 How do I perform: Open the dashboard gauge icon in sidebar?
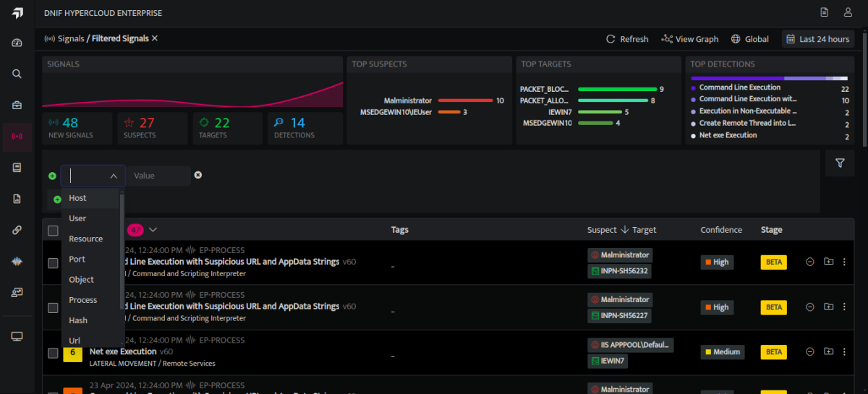(x=17, y=43)
